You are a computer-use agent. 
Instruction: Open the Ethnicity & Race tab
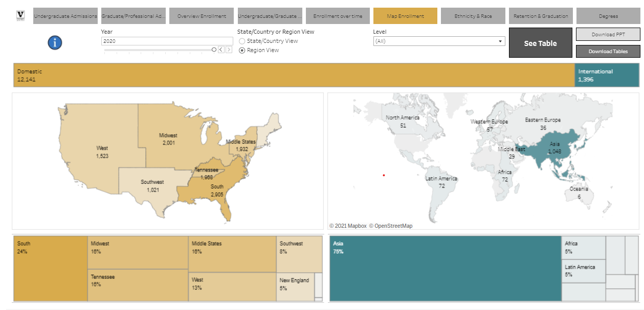[473, 16]
